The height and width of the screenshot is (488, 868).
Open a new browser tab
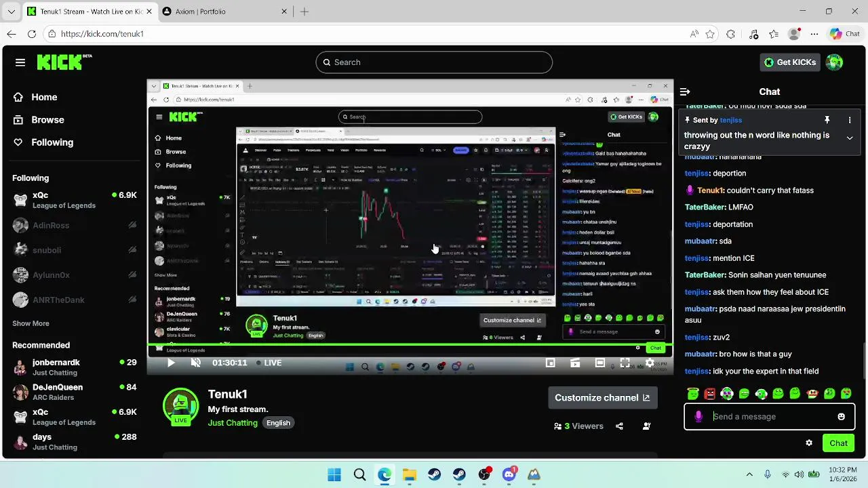(x=304, y=12)
